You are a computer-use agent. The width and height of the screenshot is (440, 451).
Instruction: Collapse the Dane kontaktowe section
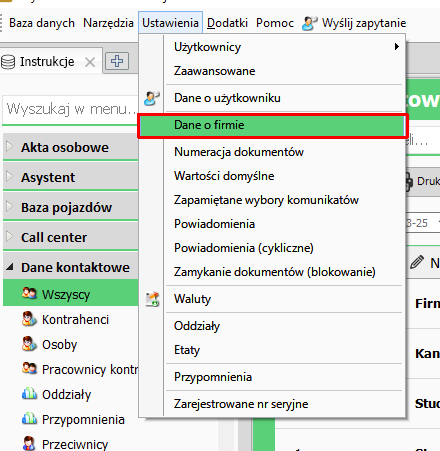[10, 267]
